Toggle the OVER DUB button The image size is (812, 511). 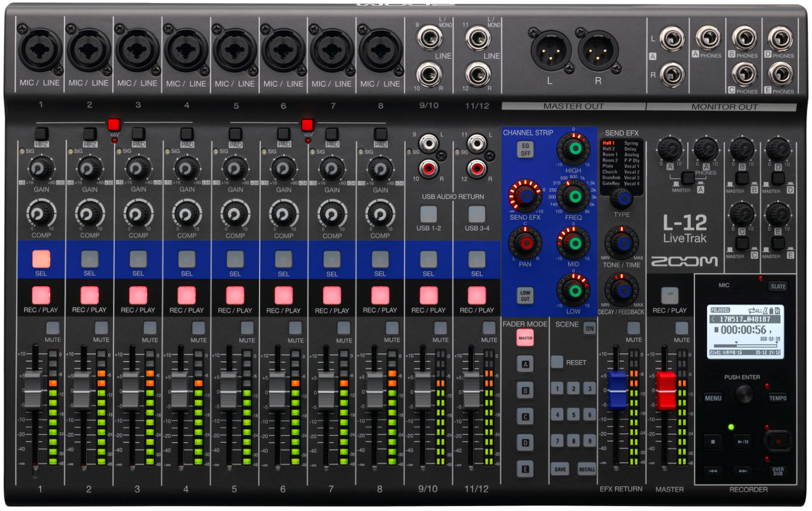coord(778,471)
